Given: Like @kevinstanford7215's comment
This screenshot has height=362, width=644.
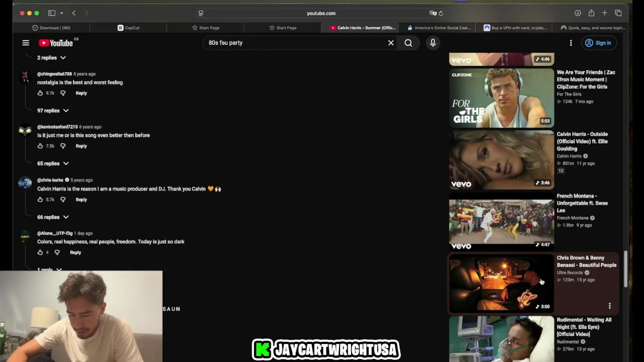Looking at the screenshot, I should pos(40,146).
